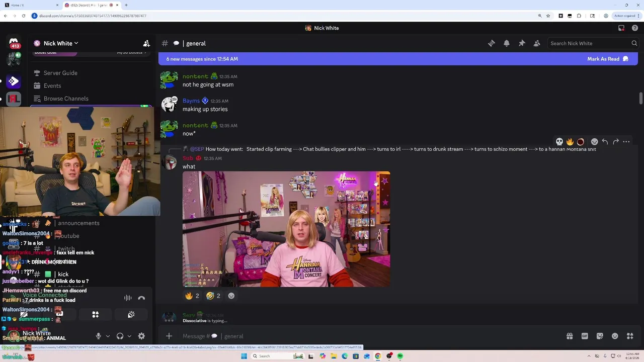Deafen with the headphones icon

[120, 336]
